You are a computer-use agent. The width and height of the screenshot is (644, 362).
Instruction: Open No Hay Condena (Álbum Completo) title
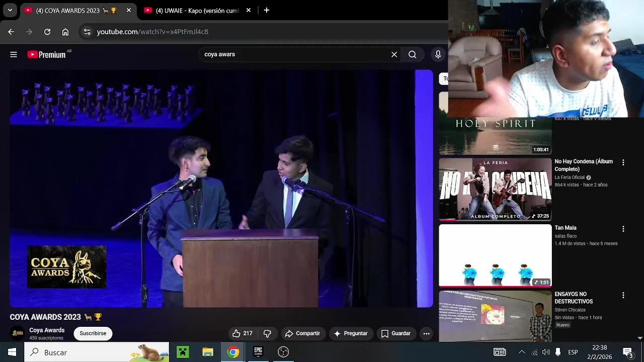point(584,165)
